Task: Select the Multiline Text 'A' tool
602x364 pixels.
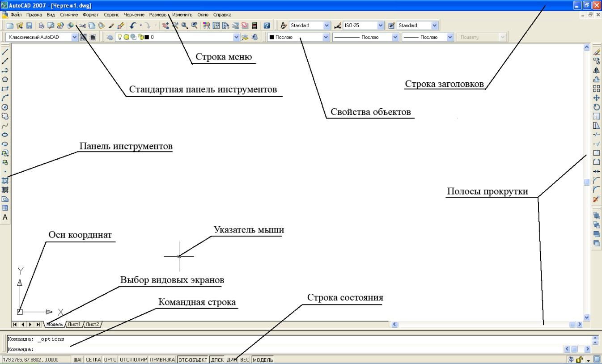Action: pos(5,217)
